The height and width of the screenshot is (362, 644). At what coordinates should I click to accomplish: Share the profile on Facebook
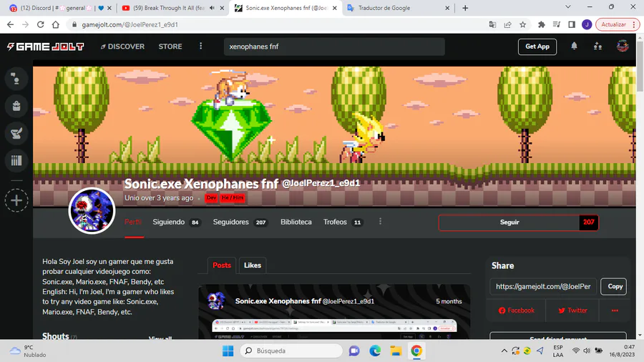(517, 310)
